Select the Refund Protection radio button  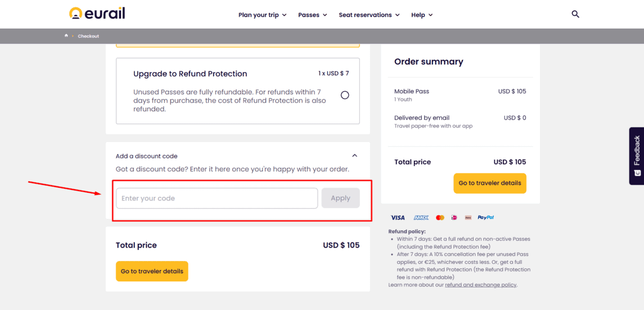[x=345, y=95]
